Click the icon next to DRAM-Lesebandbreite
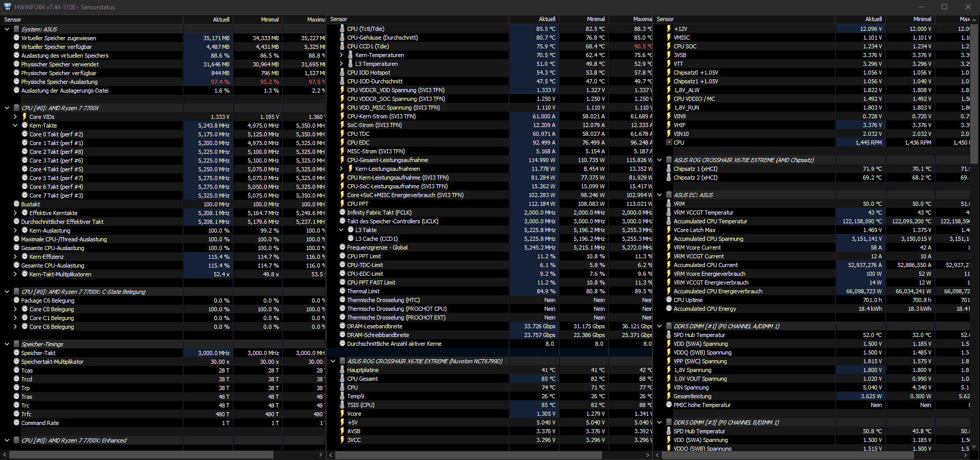Viewport: 980px width, 460px height. tap(342, 326)
